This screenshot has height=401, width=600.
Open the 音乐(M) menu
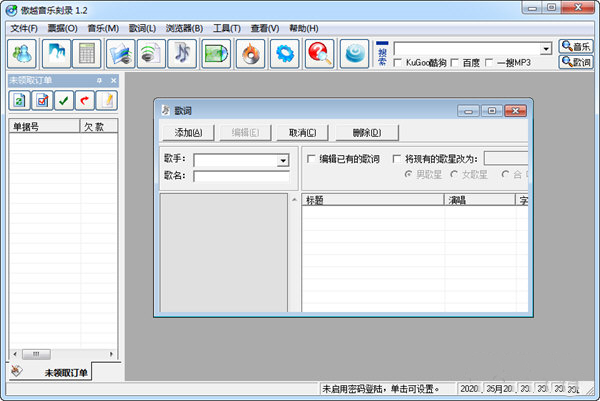(102, 28)
